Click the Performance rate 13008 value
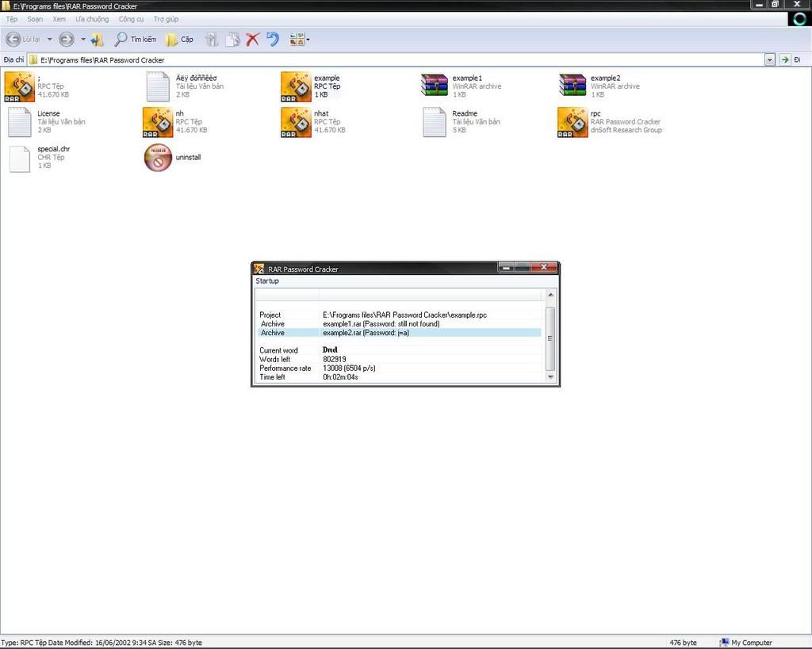The image size is (812, 649). point(349,368)
